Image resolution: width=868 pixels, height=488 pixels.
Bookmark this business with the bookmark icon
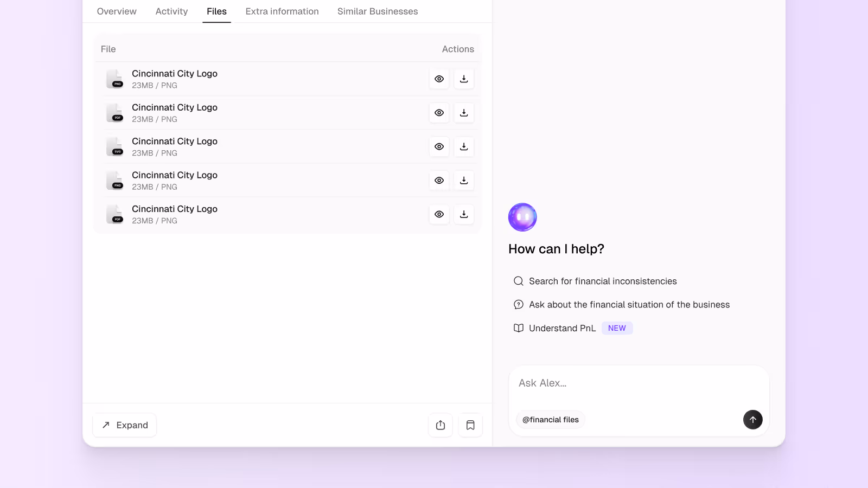pos(470,425)
